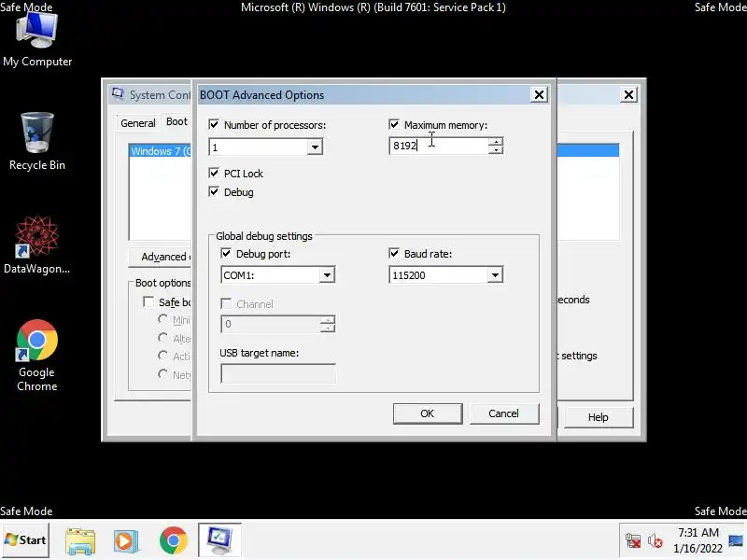Open Windows Explorer from the taskbar
Viewport: 747px width, 560px height.
(x=80, y=540)
